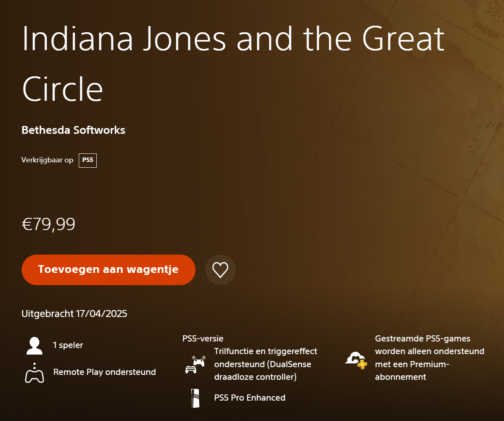This screenshot has height=421, width=504.
Task: Click the "Verkrijgbaar op" label
Action: tap(47, 160)
